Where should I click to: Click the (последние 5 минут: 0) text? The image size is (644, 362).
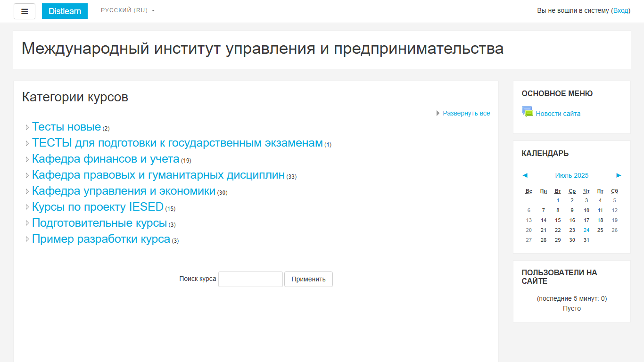click(x=572, y=298)
